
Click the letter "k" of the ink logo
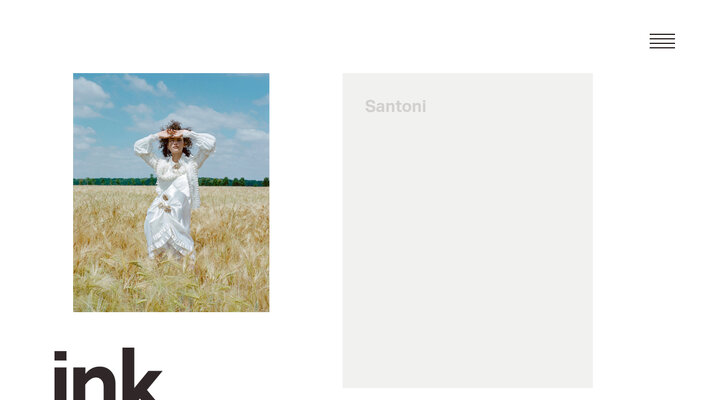(x=141, y=373)
